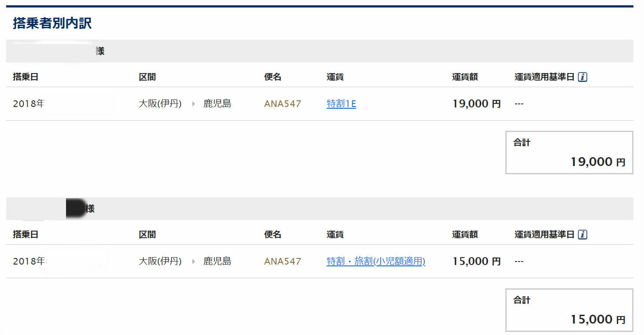Click the route arrow in the 特割1E row
644x335 pixels.
(x=193, y=104)
